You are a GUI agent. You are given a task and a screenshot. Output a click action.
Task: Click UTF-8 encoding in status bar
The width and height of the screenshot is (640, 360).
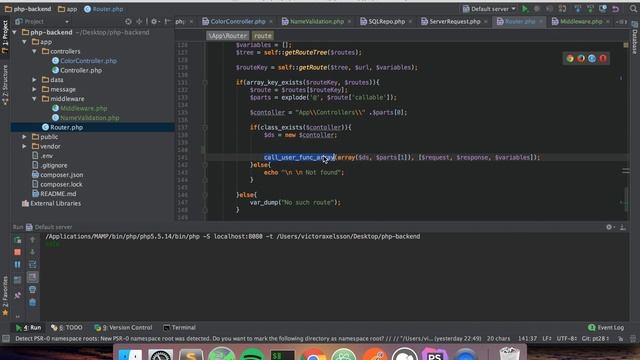click(567, 339)
